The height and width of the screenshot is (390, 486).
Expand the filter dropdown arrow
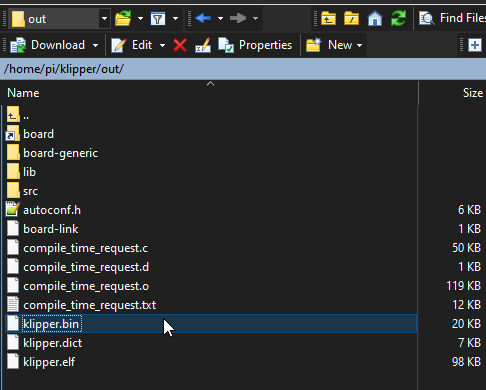coord(175,19)
